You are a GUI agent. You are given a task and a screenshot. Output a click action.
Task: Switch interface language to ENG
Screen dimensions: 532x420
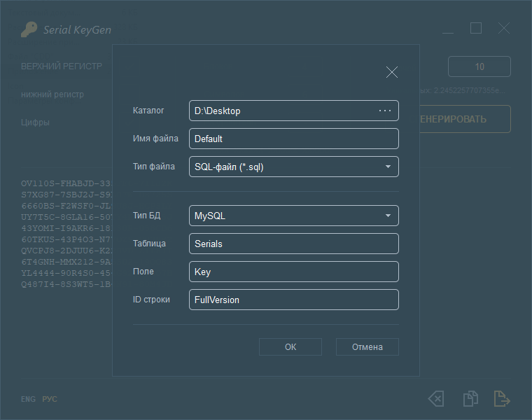point(28,399)
